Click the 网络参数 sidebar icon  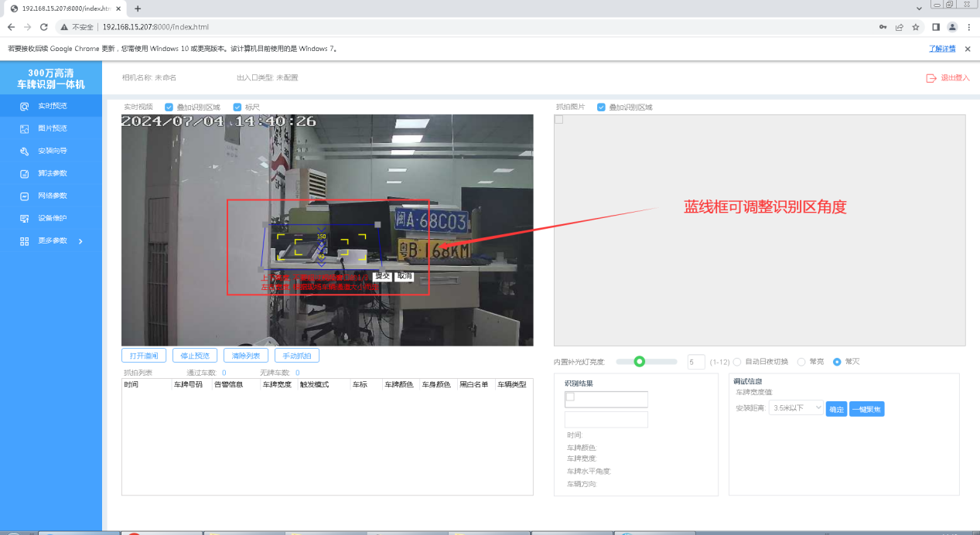coord(24,196)
